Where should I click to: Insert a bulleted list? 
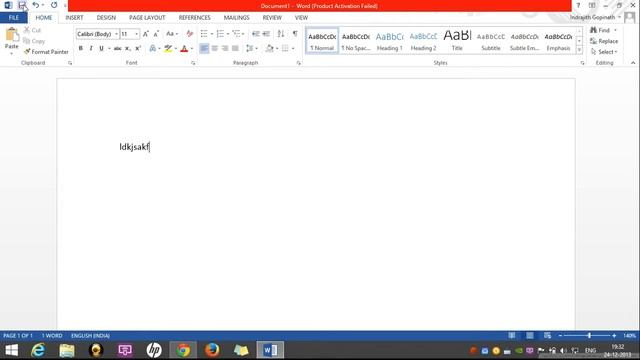click(x=204, y=34)
